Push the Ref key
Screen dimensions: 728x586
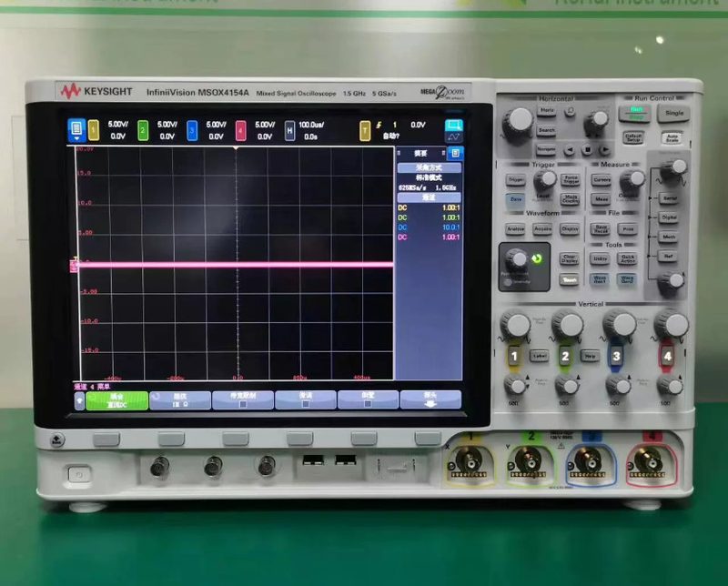tap(667, 256)
